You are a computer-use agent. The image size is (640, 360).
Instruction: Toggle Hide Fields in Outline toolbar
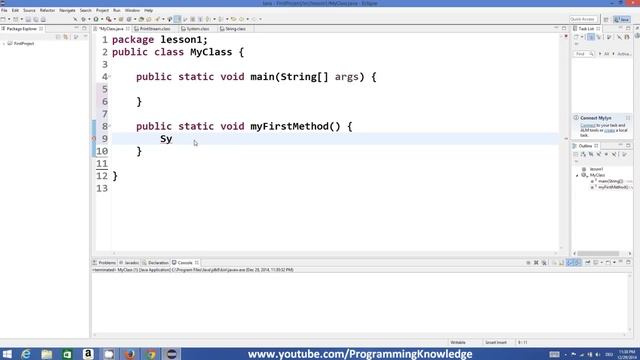(x=591, y=154)
